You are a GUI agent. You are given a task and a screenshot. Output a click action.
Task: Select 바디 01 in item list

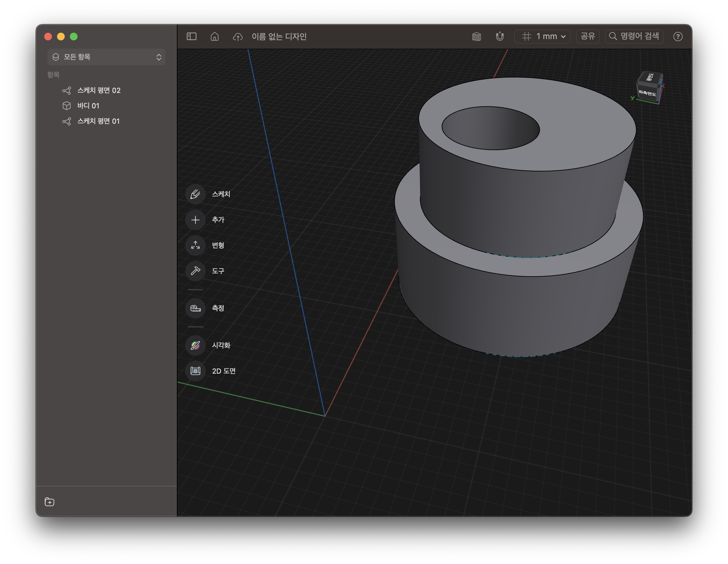pos(88,106)
